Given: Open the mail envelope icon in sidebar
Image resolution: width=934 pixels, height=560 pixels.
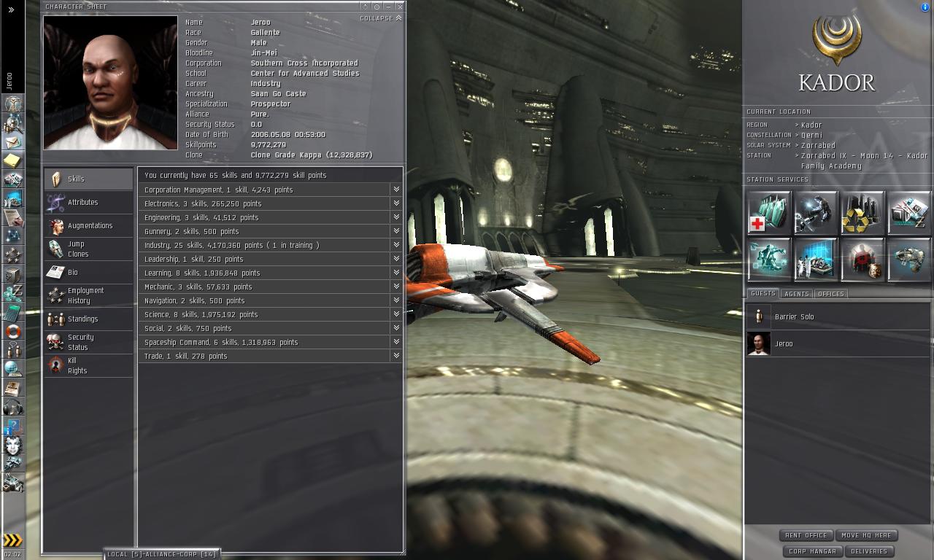Looking at the screenshot, I should pos(13,141).
